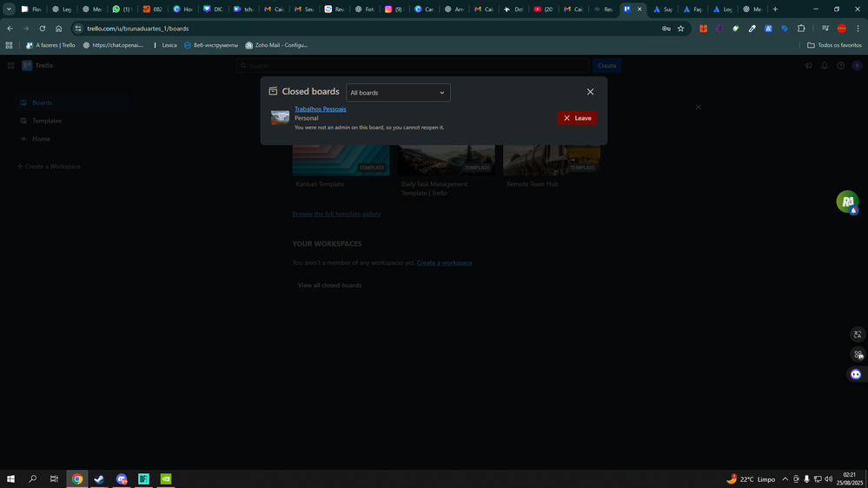The image size is (868, 488).
Task: Select Home in the left sidebar
Action: pos(41,139)
